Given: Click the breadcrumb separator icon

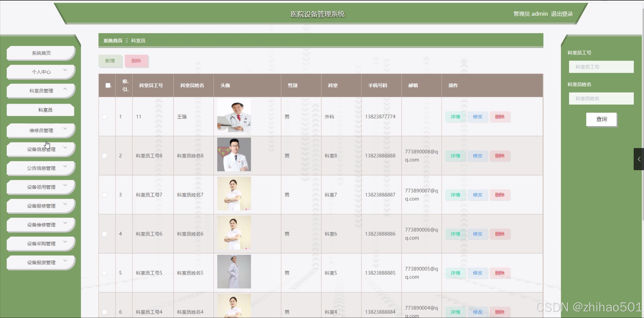Looking at the screenshot, I should coord(127,41).
